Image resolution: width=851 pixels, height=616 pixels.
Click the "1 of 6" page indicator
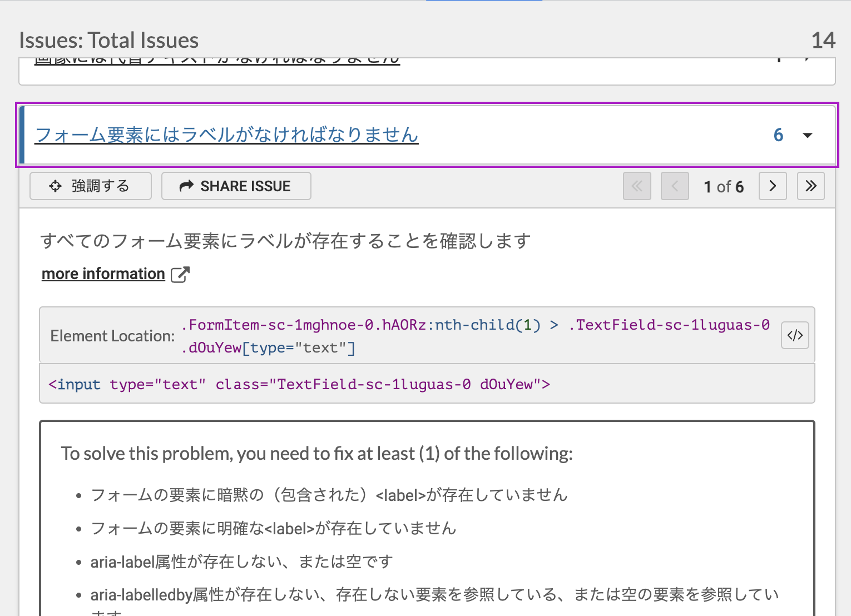(x=723, y=187)
